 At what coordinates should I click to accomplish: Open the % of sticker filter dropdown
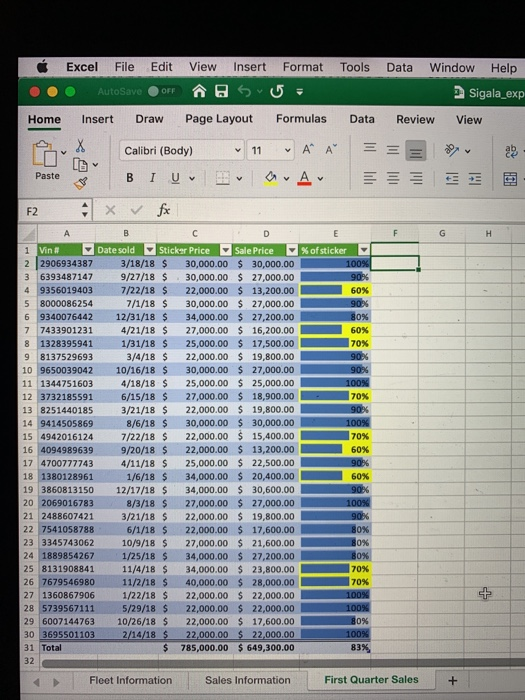click(364, 250)
